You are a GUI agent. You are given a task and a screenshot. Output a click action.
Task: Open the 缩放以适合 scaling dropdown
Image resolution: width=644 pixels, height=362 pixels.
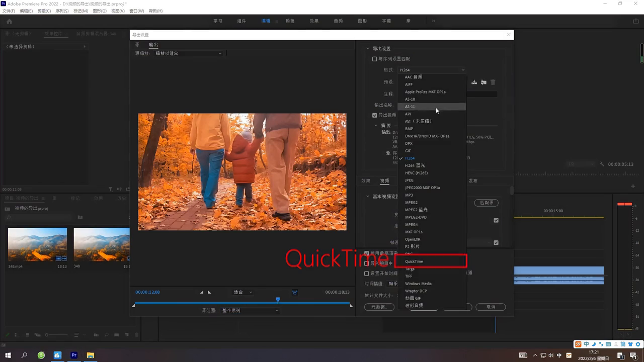188,53
